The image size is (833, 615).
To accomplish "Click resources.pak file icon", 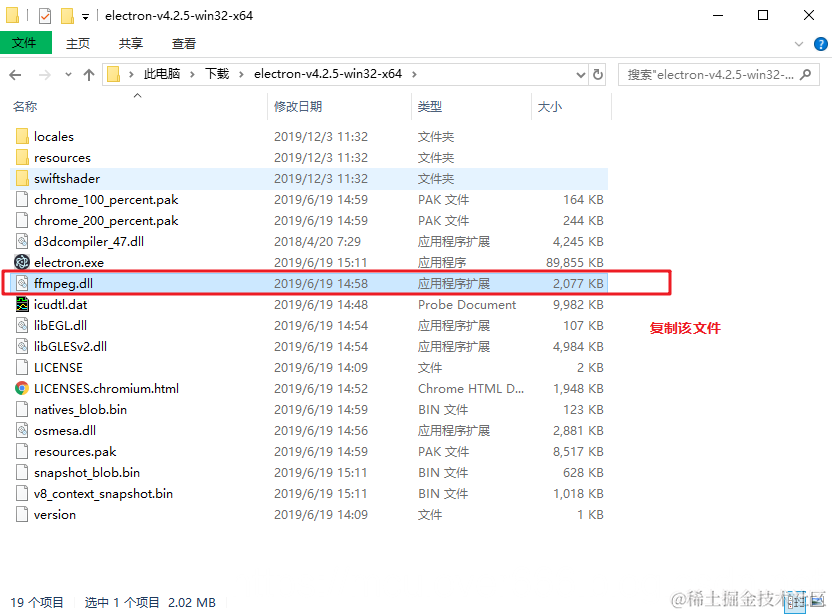I will tap(22, 451).
